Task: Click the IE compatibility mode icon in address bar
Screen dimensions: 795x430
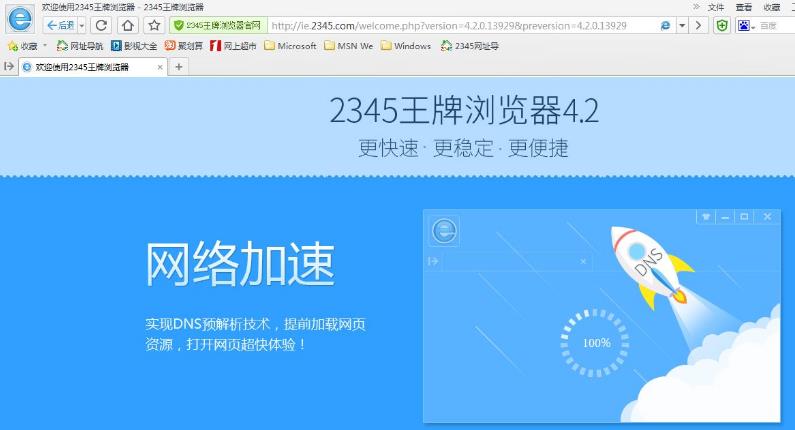Action: point(666,25)
